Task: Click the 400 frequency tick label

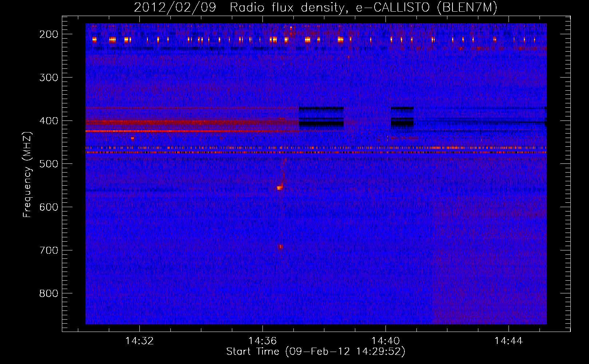Action: tap(49, 120)
